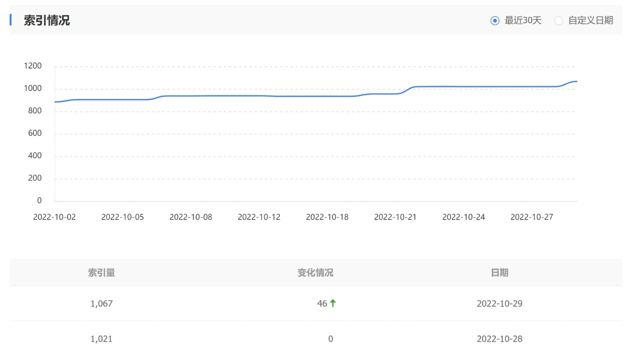Click the change value 46

[x=323, y=303]
